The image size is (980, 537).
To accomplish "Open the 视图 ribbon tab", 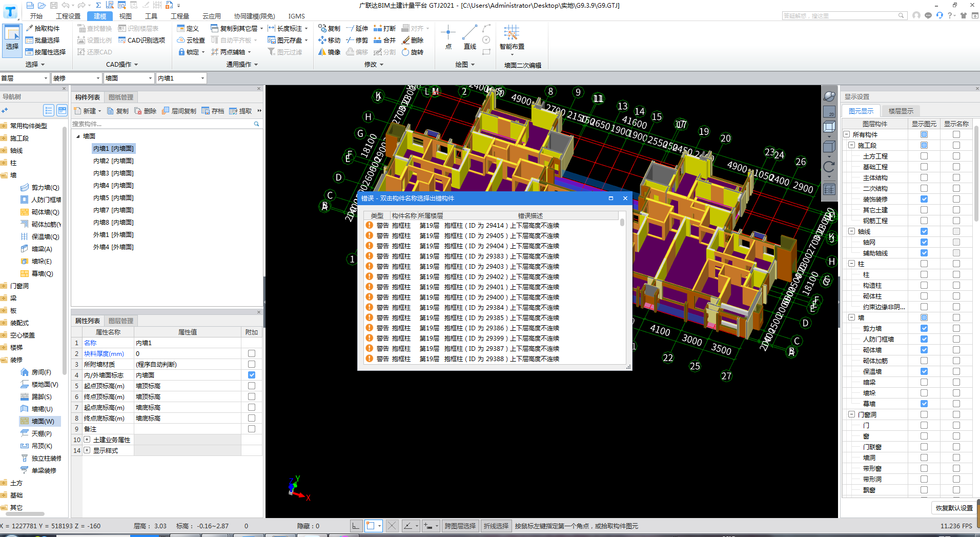I will point(126,16).
